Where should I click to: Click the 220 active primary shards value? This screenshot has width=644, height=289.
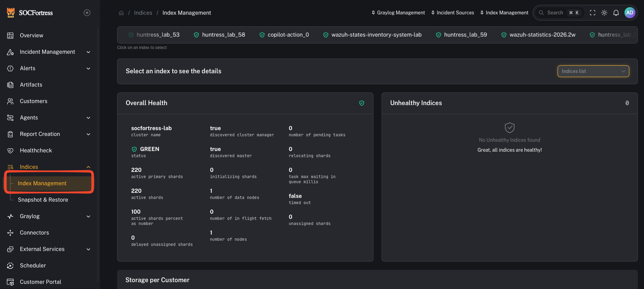tap(136, 170)
